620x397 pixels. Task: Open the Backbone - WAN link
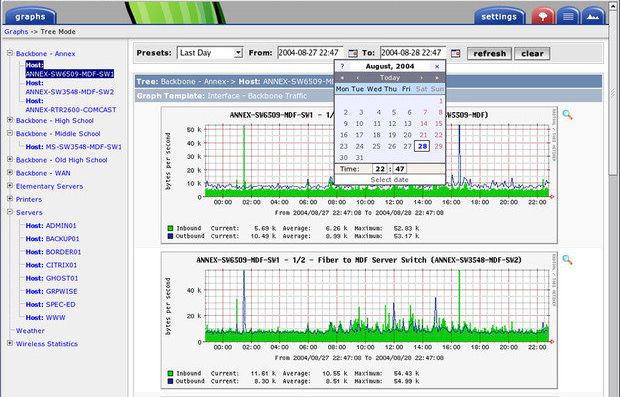click(43, 173)
